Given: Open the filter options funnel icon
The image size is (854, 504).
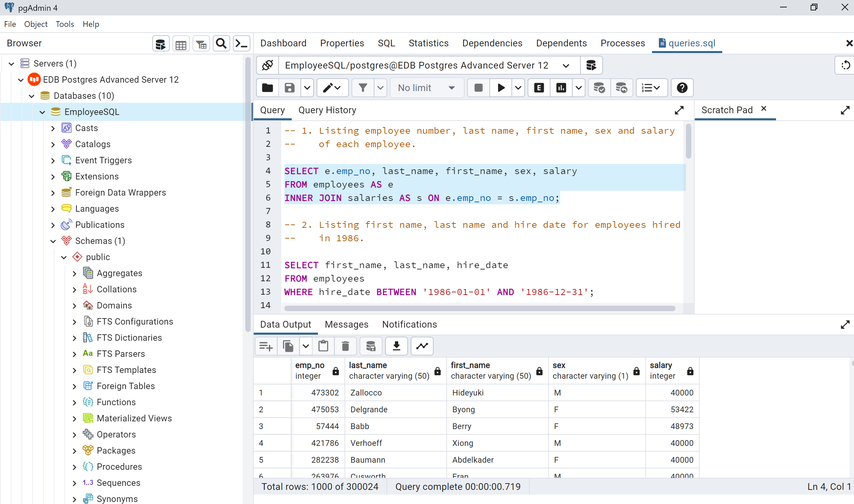Looking at the screenshot, I should (x=363, y=88).
